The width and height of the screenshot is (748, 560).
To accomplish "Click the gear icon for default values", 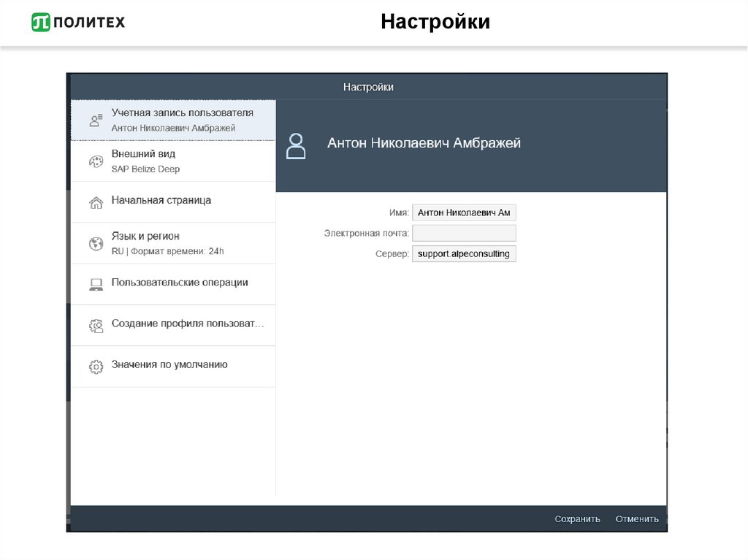I will [x=96, y=367].
